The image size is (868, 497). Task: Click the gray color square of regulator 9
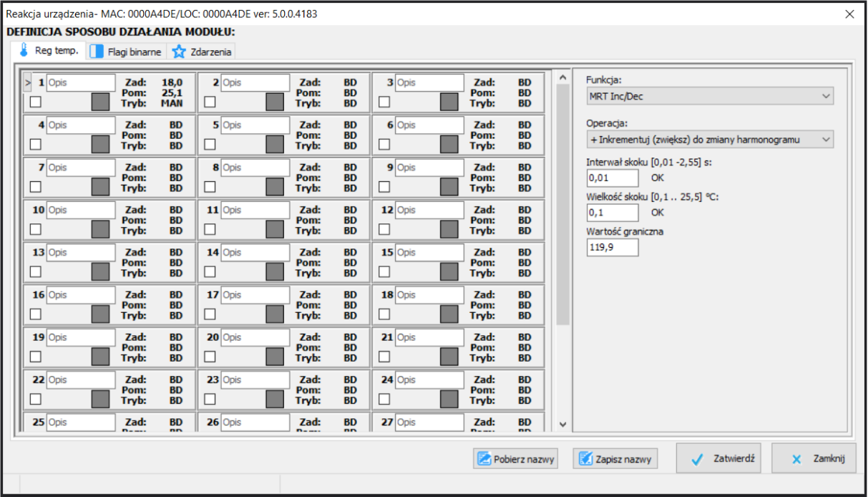[x=449, y=186]
